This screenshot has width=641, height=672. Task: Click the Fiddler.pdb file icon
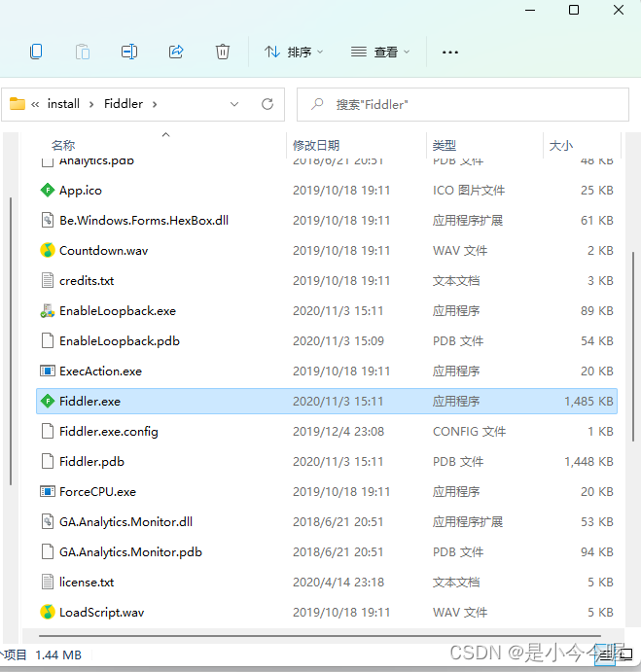pos(48,462)
